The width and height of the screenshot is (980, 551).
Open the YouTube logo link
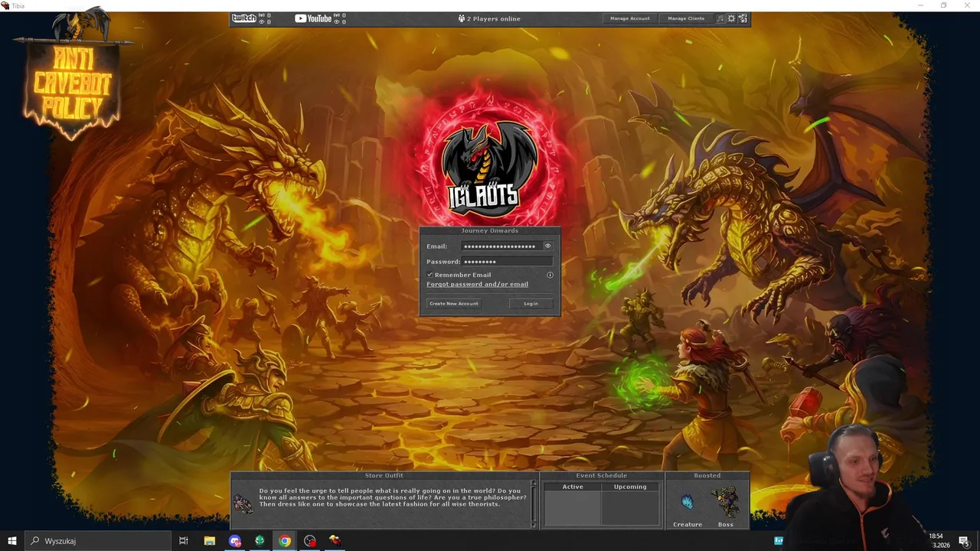313,18
